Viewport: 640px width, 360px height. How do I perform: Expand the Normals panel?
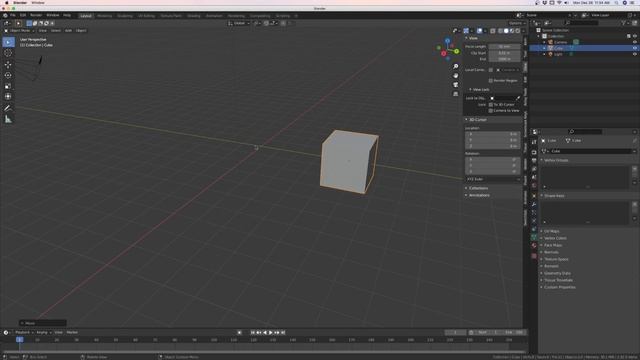pyautogui.click(x=550, y=252)
